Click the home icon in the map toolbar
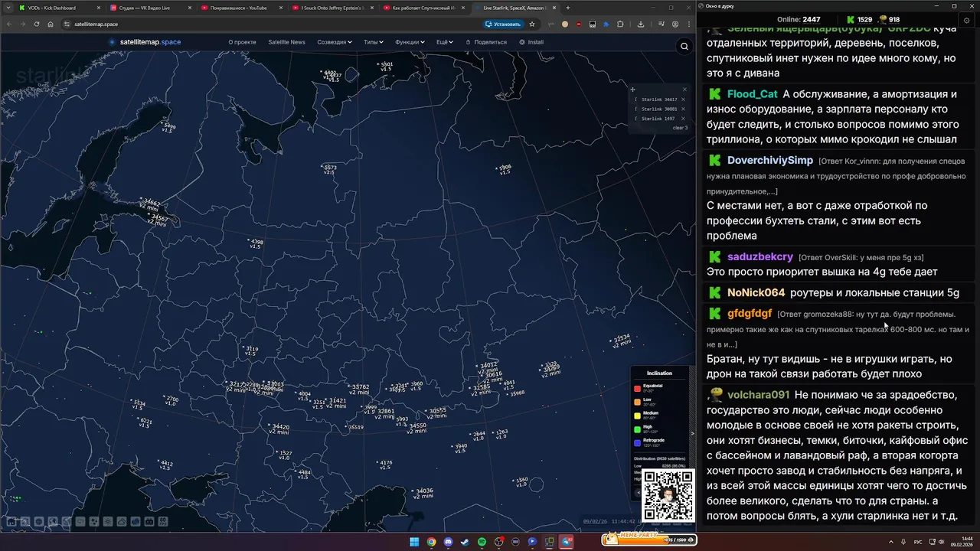The image size is (980, 551). click(x=11, y=522)
